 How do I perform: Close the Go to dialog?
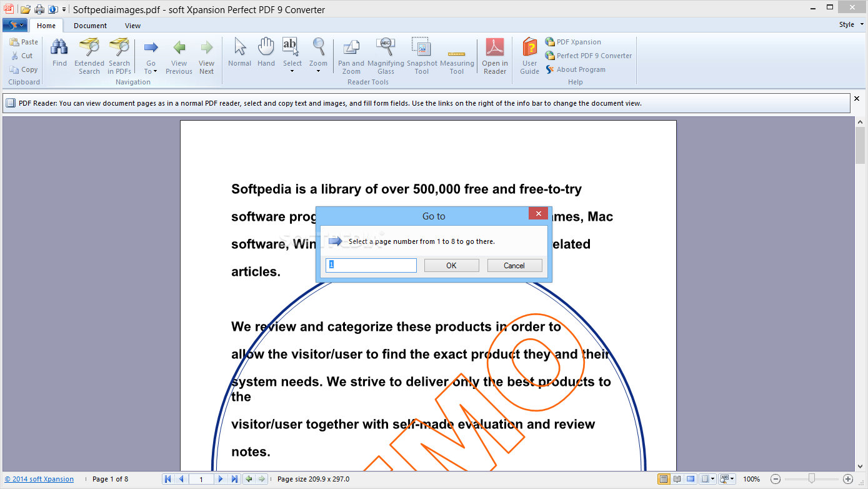click(x=538, y=214)
